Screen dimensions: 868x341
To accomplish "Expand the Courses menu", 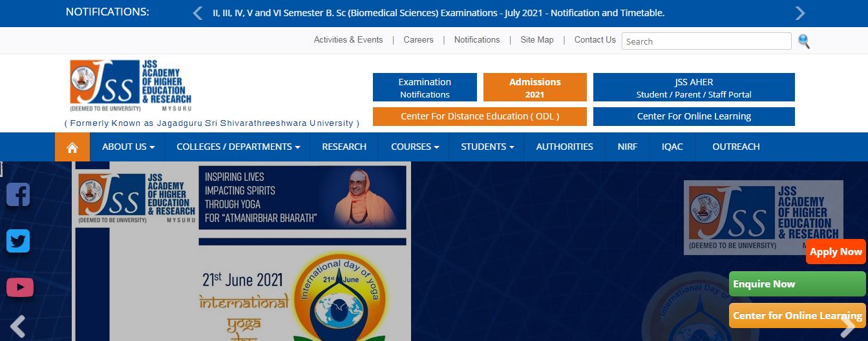I will tap(415, 147).
